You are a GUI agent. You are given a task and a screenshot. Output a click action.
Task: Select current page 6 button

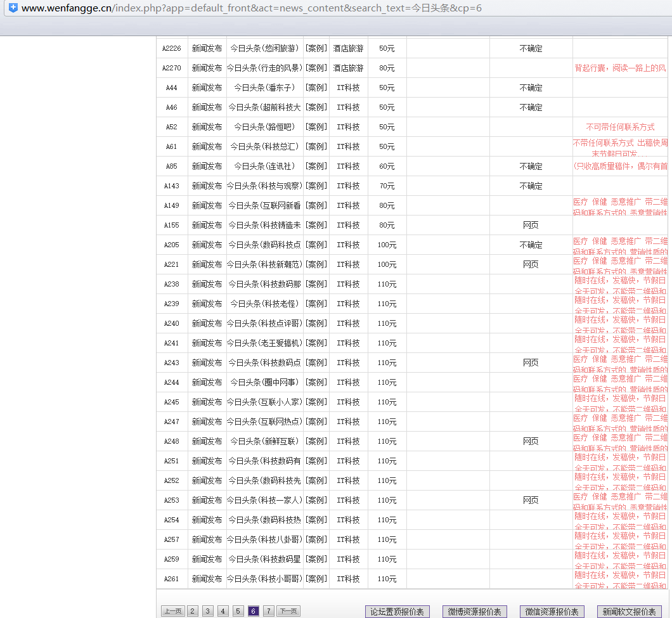tap(254, 611)
